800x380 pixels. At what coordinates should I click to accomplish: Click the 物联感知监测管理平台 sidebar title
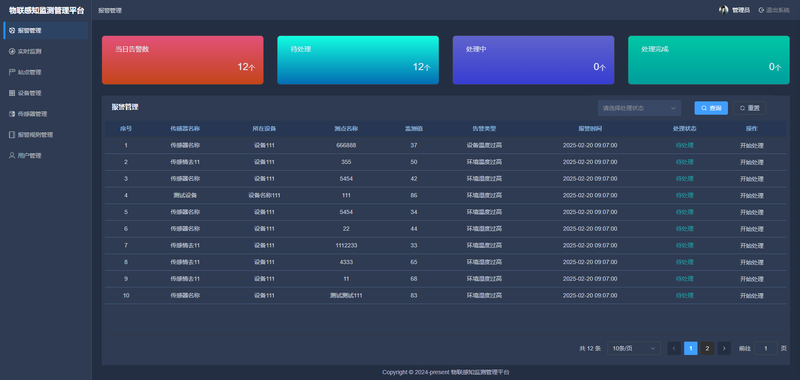coord(46,10)
